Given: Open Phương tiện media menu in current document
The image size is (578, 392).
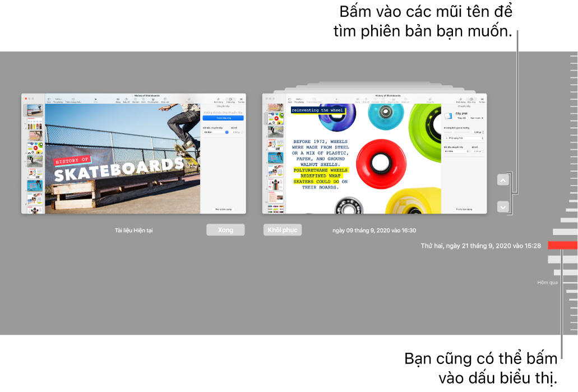Looking at the screenshot, I should click(153, 100).
